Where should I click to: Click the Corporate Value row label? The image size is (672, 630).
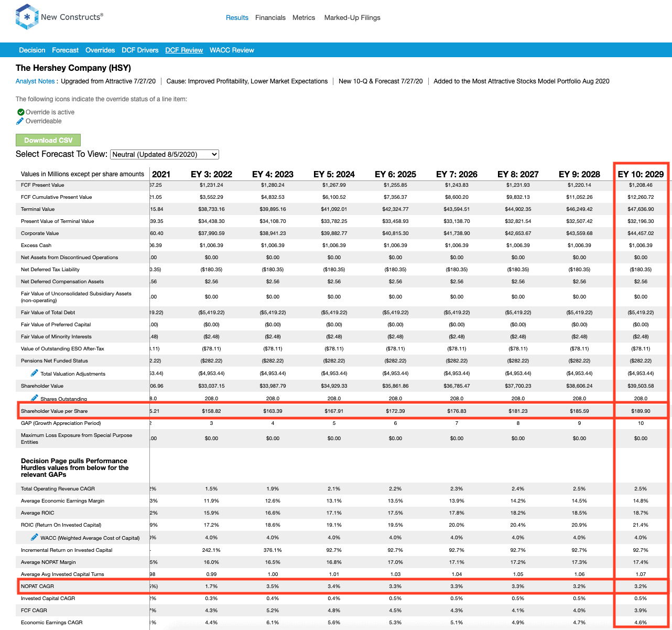click(x=40, y=233)
